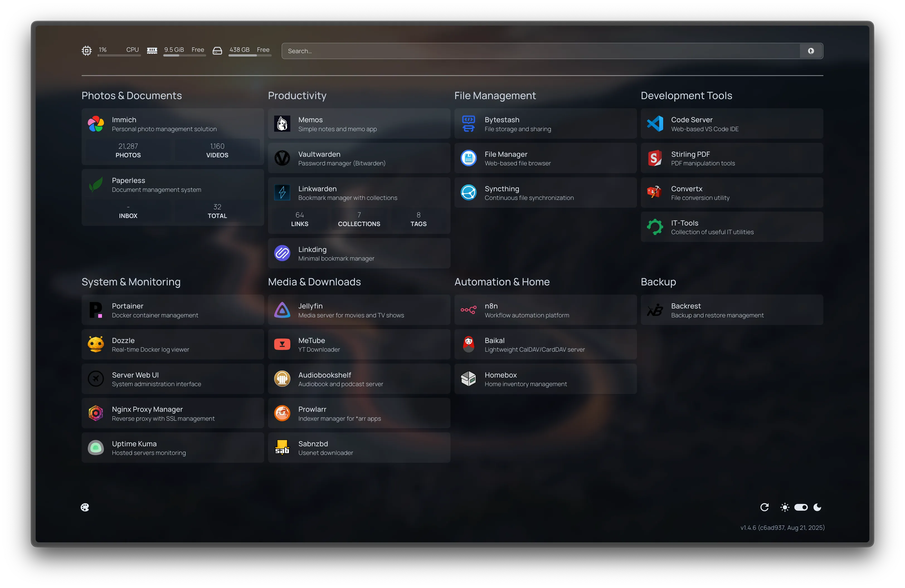Image resolution: width=905 pixels, height=588 pixels.
Task: Click the Linkwarden 7 COLLECTIONS stat
Action: coord(359,219)
